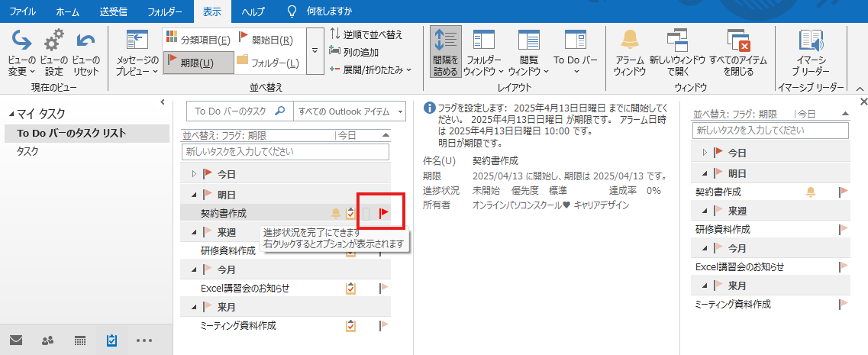Screen dimensions: 868x355
Task: Click the flag on ミーティング資料作成 in task list
Action: click(x=384, y=326)
